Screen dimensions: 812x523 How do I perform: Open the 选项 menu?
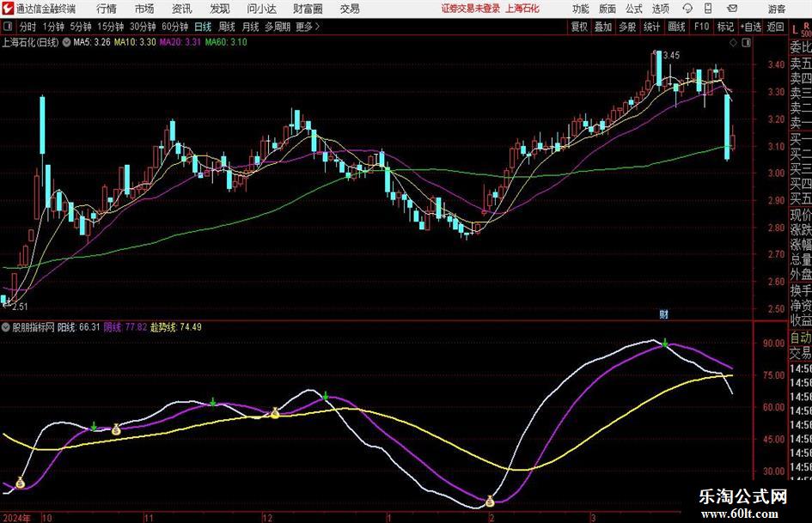[x=660, y=9]
